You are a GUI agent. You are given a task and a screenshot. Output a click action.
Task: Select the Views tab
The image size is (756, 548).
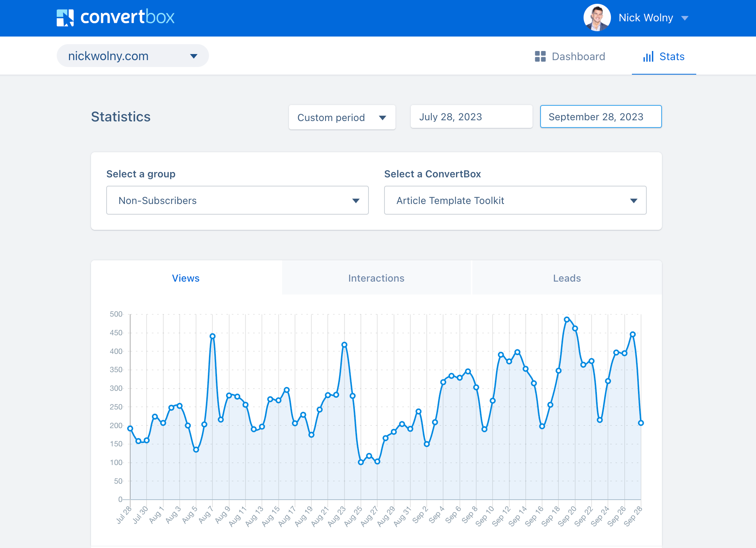[186, 278]
